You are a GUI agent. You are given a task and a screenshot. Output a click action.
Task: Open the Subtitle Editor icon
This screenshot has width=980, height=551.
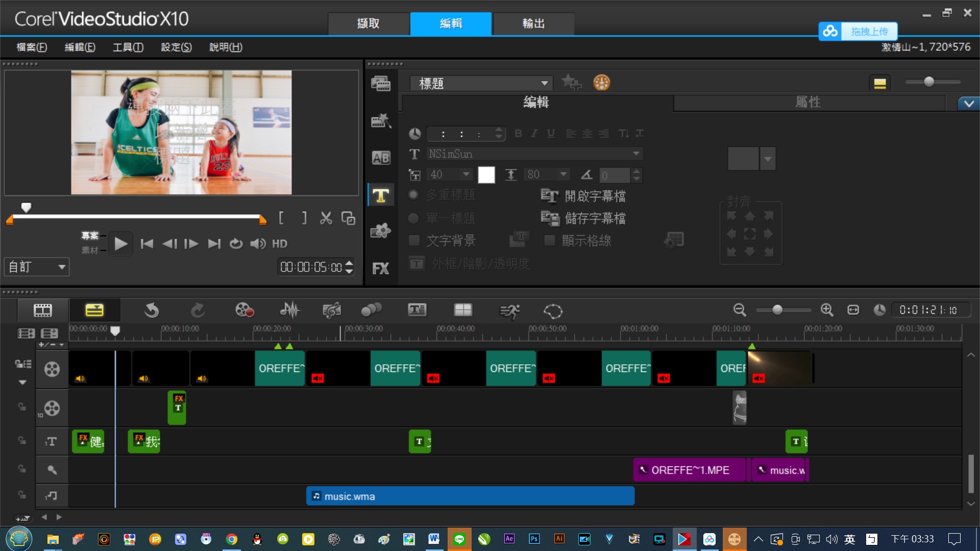[x=417, y=310]
